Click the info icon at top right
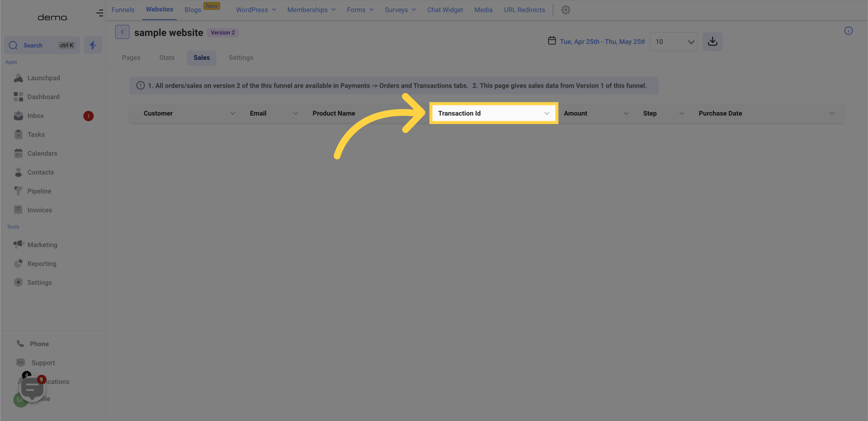Screen dimensions: 868x421 click(x=848, y=31)
